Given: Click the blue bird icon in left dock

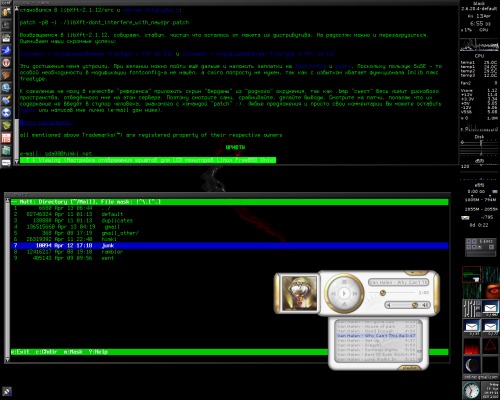Looking at the screenshot, I should pos(6,50).
